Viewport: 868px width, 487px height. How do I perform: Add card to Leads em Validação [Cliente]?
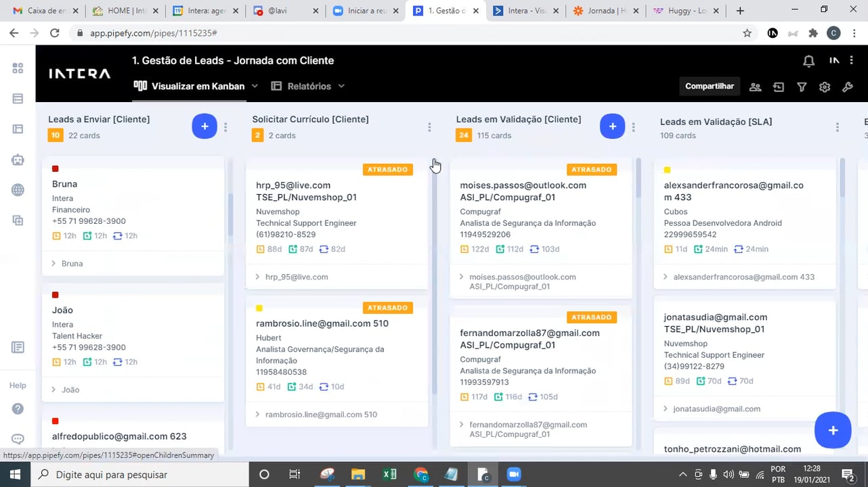[x=612, y=126]
